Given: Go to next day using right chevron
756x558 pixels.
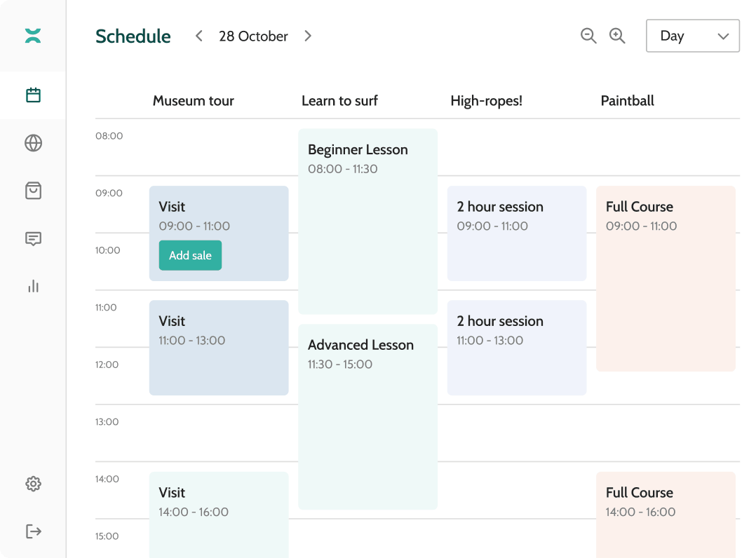Looking at the screenshot, I should pyautogui.click(x=308, y=36).
